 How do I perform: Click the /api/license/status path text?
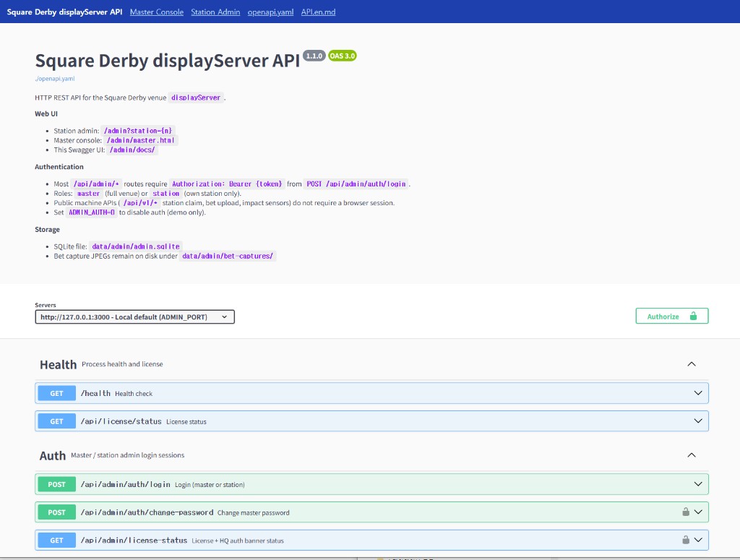[x=121, y=421]
